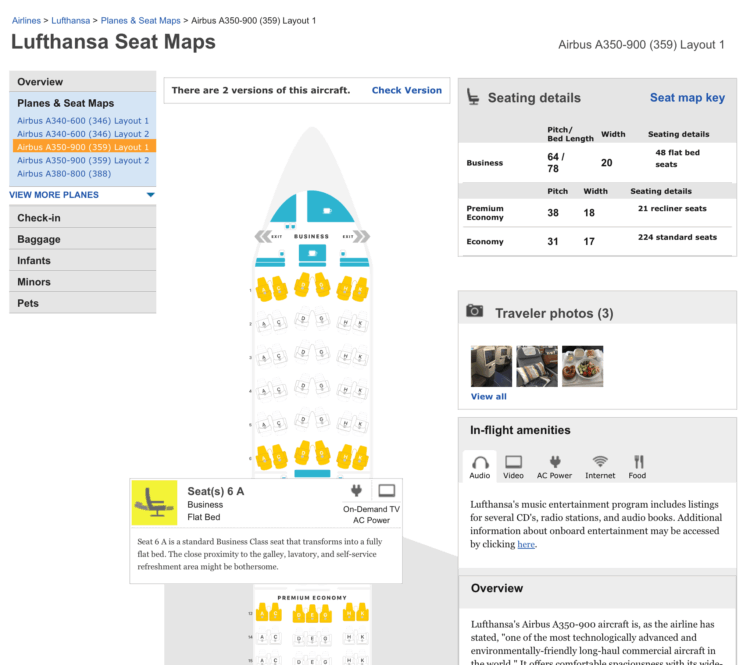The height and width of the screenshot is (665, 750).
Task: Expand VIEW MORE PLANES list
Action: (x=82, y=195)
